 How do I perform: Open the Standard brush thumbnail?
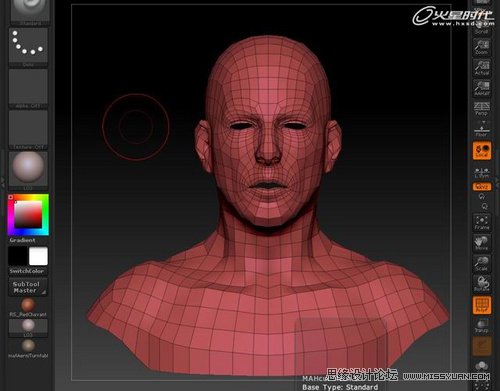[29, 12]
